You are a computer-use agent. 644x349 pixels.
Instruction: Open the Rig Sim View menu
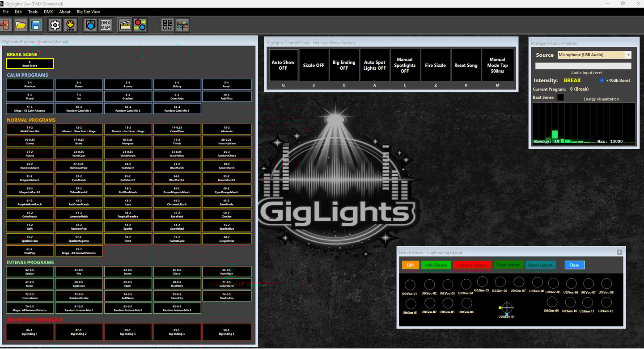click(x=88, y=12)
